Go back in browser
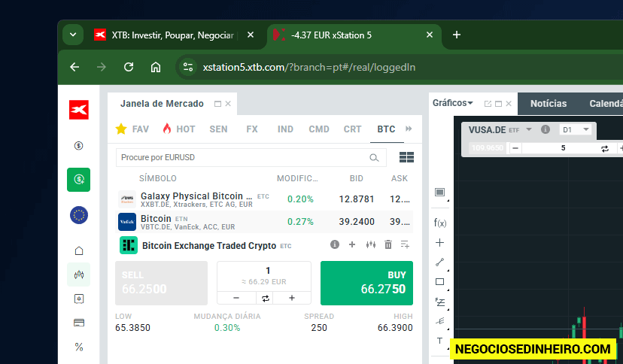623x364 pixels. (x=74, y=67)
